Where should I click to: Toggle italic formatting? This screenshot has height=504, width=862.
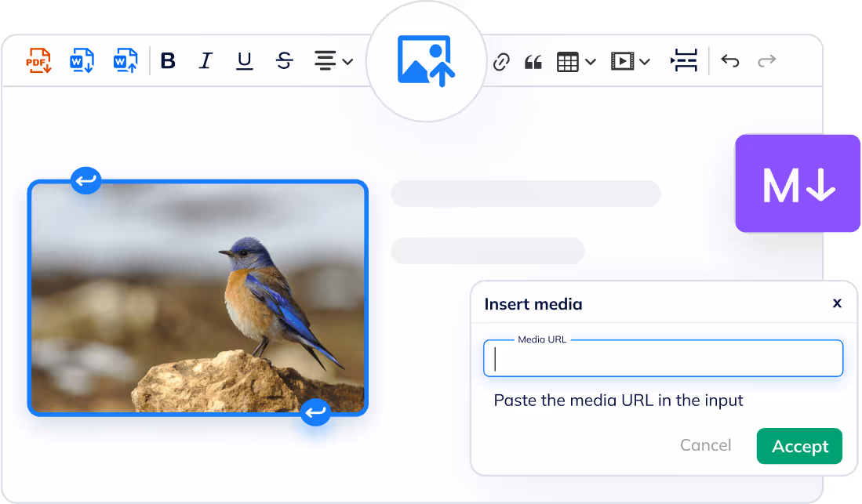tap(205, 61)
